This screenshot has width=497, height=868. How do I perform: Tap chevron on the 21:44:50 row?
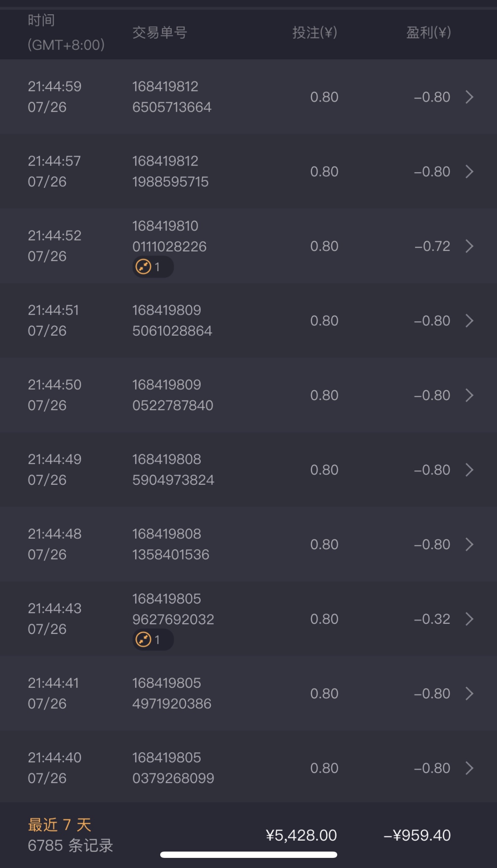pos(469,395)
